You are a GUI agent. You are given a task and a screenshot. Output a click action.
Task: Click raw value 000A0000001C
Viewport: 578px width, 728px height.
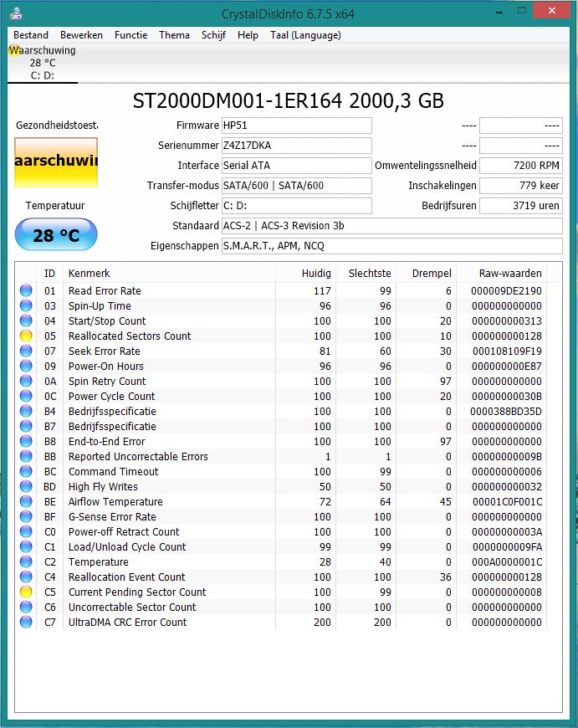[x=507, y=561]
